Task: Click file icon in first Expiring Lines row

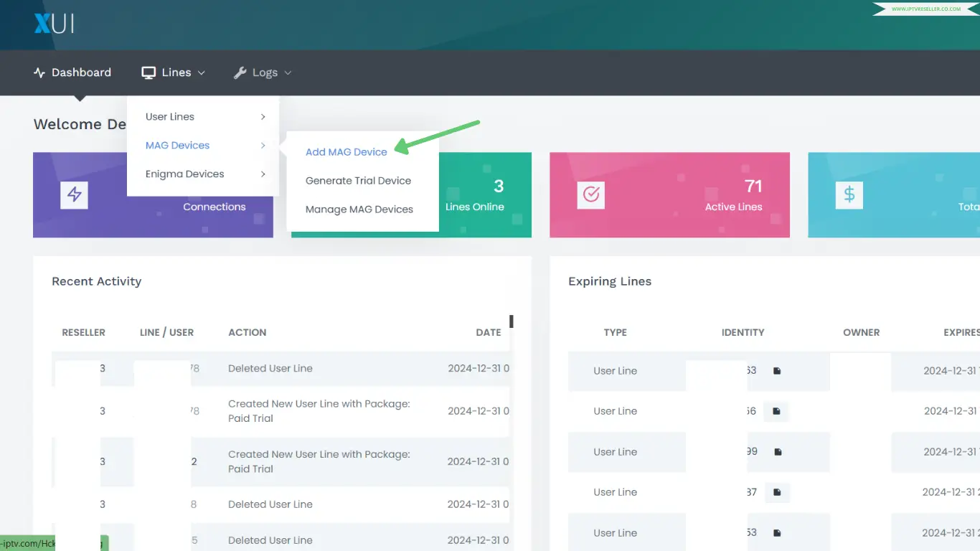Action: (x=777, y=371)
